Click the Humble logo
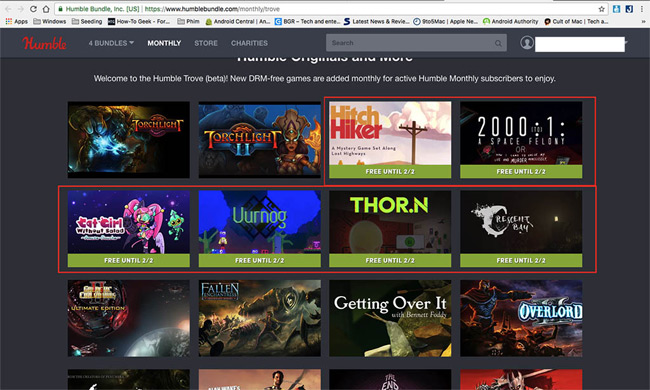Image resolution: width=650 pixels, height=390 pixels. tap(44, 43)
